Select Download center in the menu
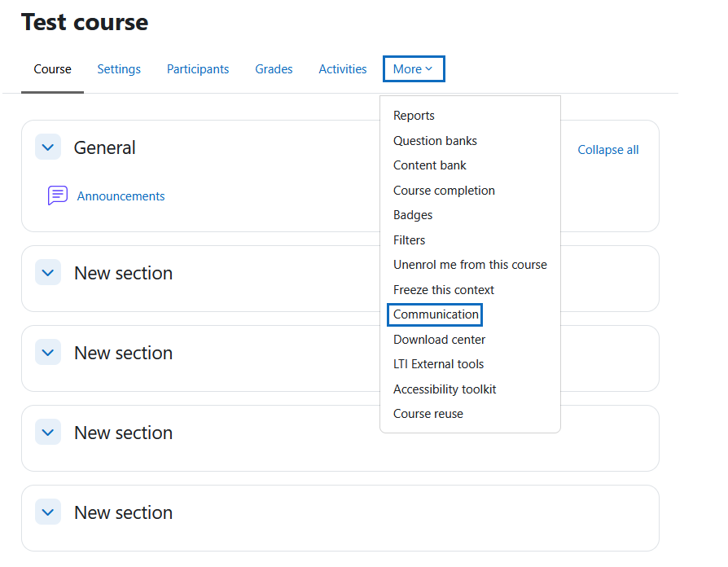Image resolution: width=728 pixels, height=567 pixels. click(439, 340)
